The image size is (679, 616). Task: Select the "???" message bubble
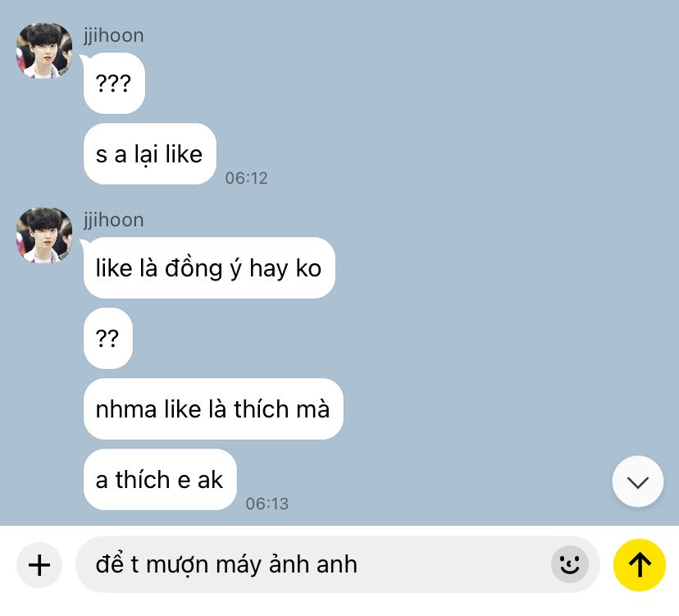[x=114, y=83]
